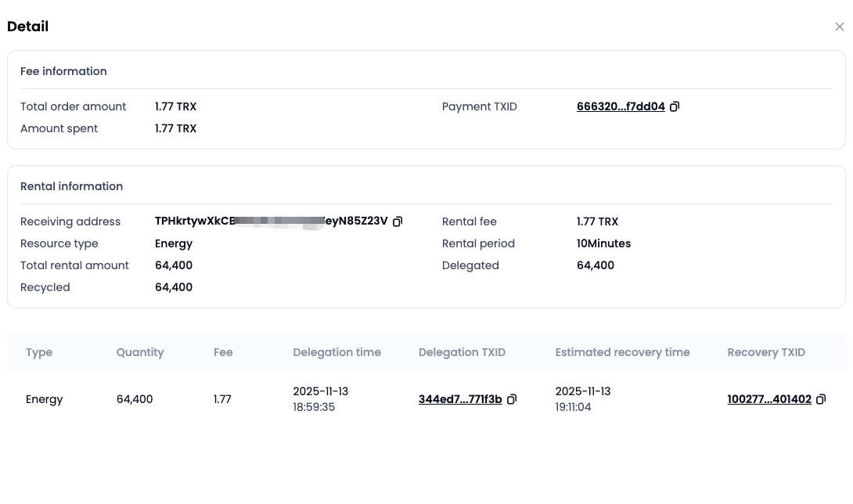The width and height of the screenshot is (853, 504).
Task: Click the Type column header
Action: click(x=39, y=352)
